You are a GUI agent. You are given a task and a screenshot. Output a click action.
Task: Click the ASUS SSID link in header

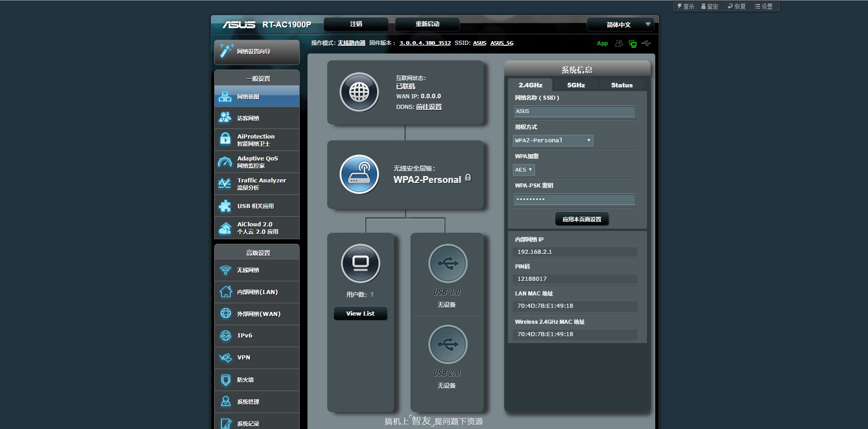tap(480, 43)
